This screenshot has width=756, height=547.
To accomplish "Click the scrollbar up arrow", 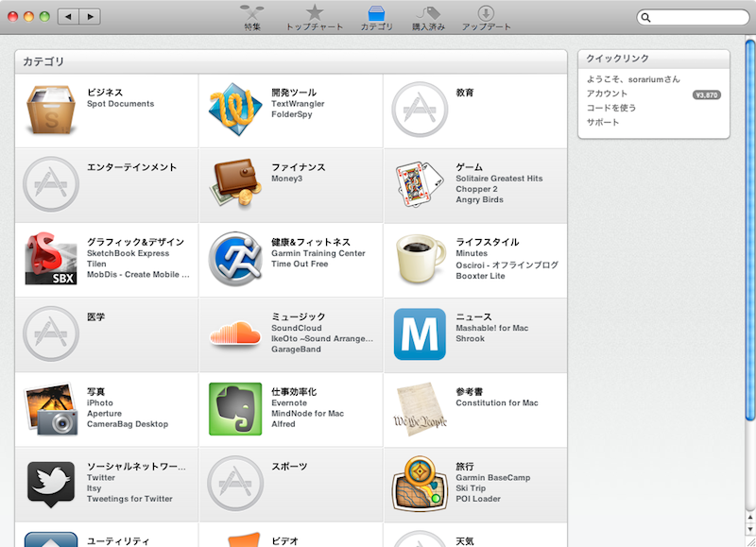I will coord(750,518).
